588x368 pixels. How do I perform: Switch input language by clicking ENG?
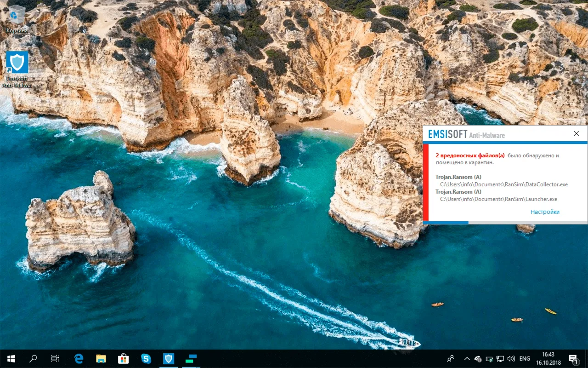point(524,359)
